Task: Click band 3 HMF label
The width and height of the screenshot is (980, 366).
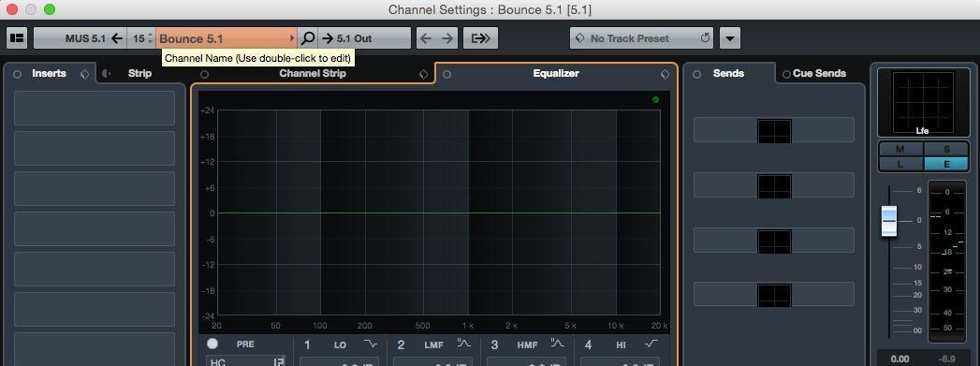Action: (527, 344)
